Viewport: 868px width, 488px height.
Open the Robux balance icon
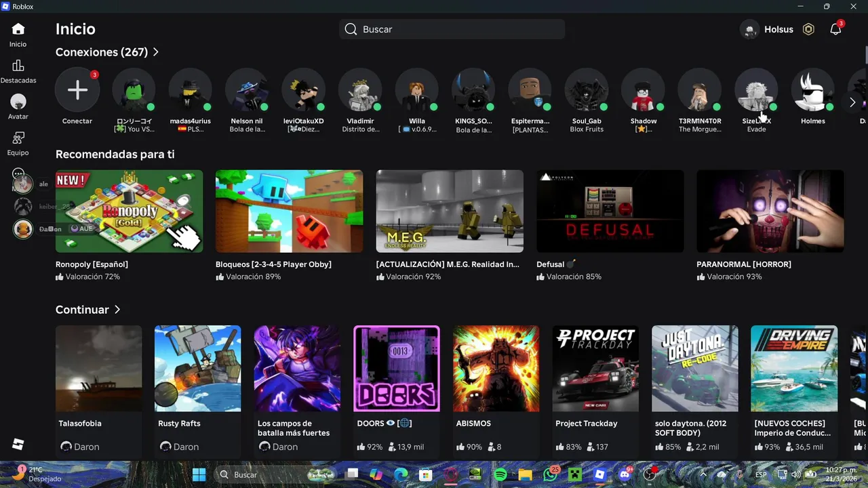click(x=808, y=29)
